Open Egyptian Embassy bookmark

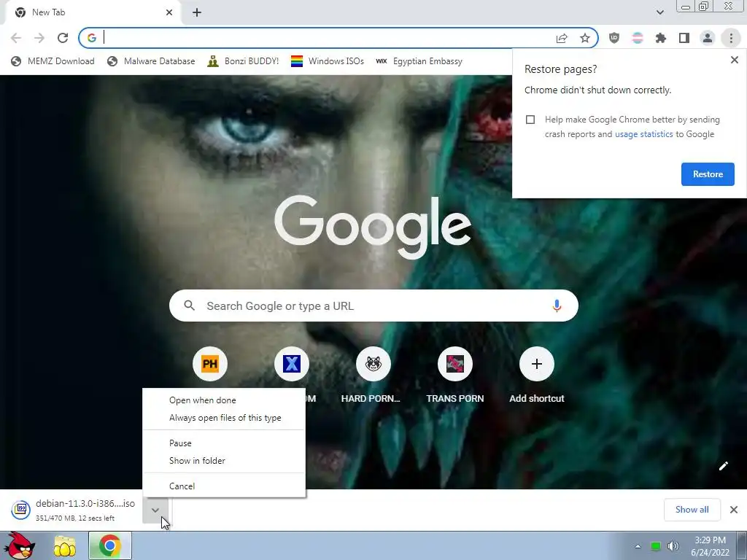[x=419, y=61]
